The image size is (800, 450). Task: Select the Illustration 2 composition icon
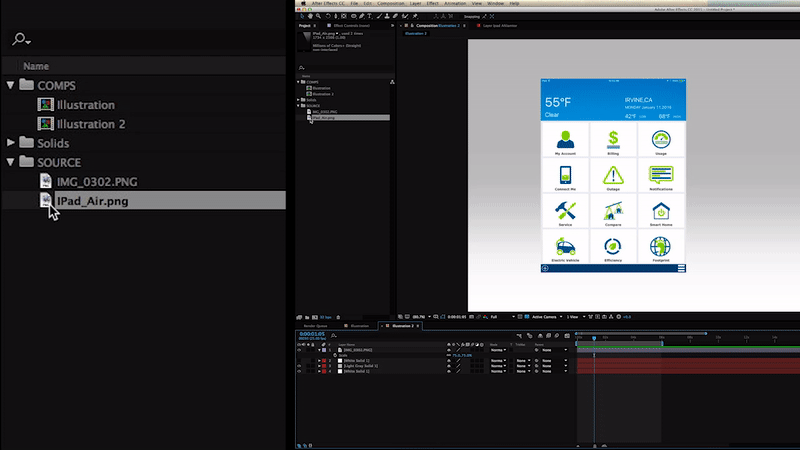pyautogui.click(x=45, y=124)
